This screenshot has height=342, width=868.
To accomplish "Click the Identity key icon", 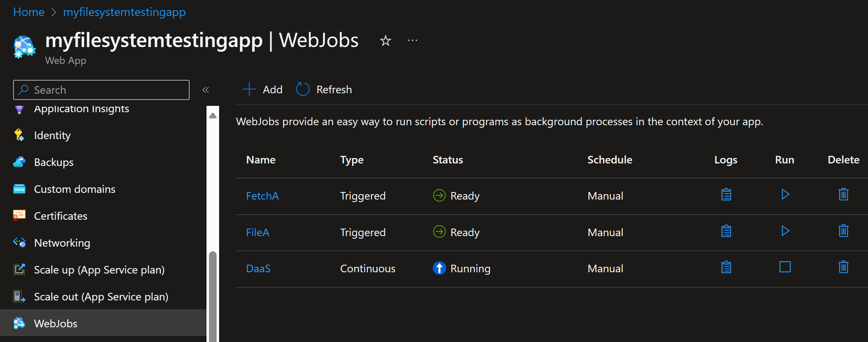I will (x=19, y=135).
